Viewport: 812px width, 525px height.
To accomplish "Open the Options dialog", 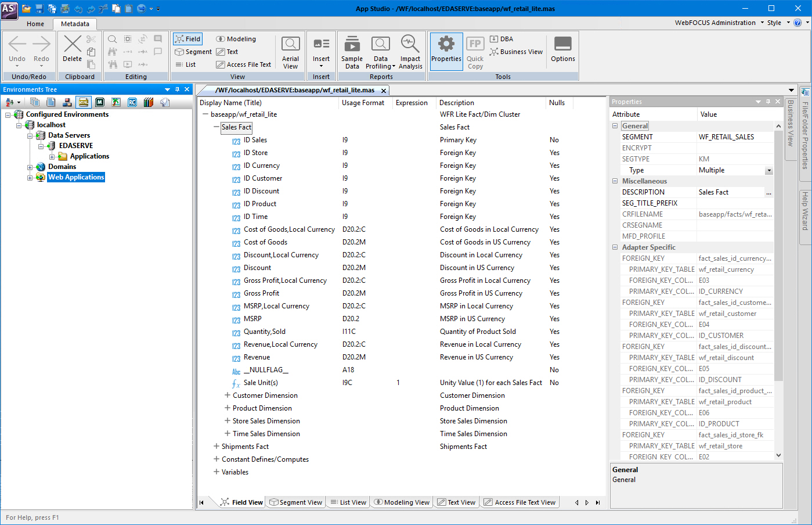I will point(563,50).
